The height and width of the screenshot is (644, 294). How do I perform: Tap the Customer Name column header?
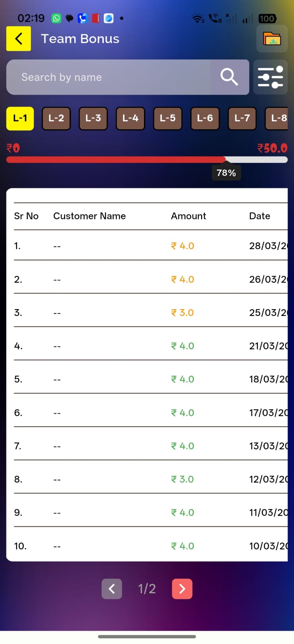(89, 216)
